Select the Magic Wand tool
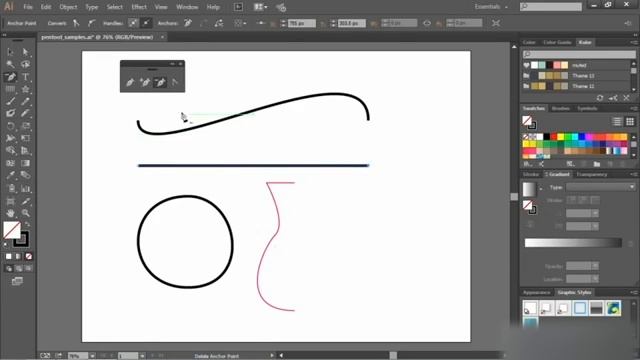The height and width of the screenshot is (360, 640). 11,64
